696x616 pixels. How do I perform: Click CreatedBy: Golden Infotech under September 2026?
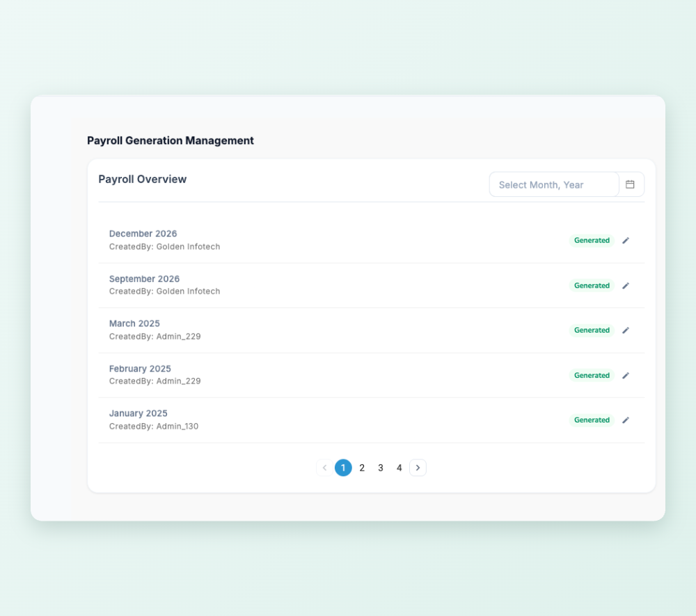click(x=165, y=291)
